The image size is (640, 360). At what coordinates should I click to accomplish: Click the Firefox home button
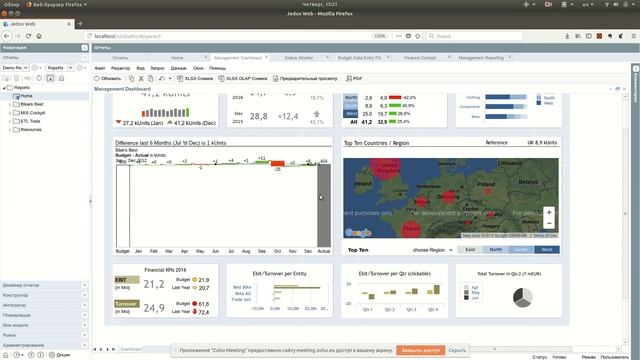click(x=39, y=36)
